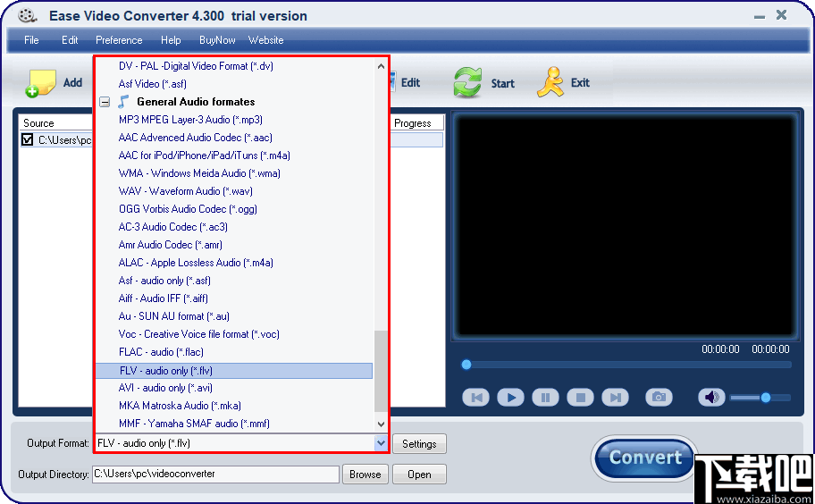This screenshot has width=815, height=504.
Task: Take a snapshot with the camera icon
Action: click(x=659, y=398)
